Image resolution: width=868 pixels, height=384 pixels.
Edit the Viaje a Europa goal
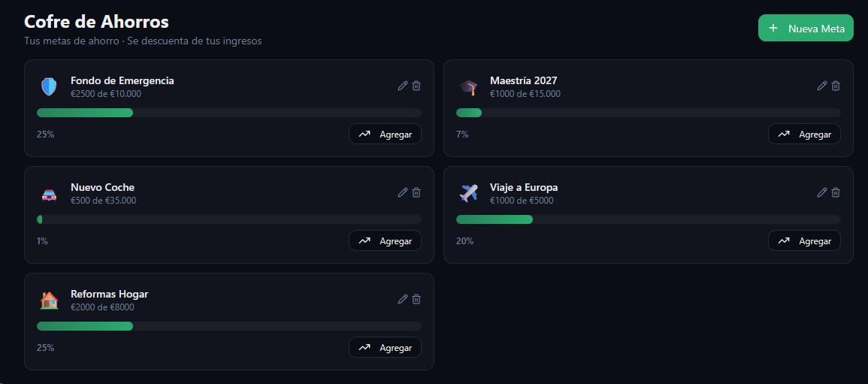point(822,192)
